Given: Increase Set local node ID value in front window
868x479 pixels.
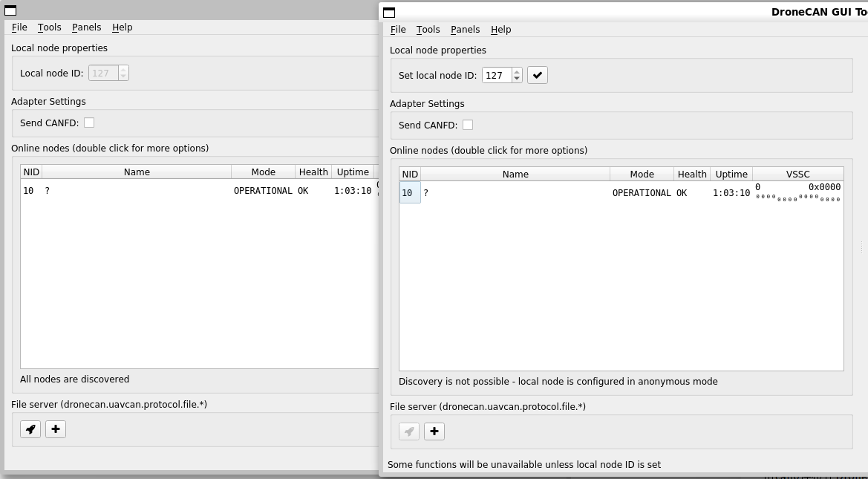Looking at the screenshot, I should tap(517, 72).
